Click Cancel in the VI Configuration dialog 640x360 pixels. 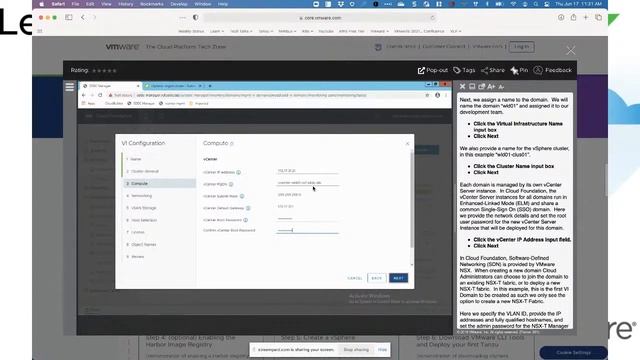355,278
